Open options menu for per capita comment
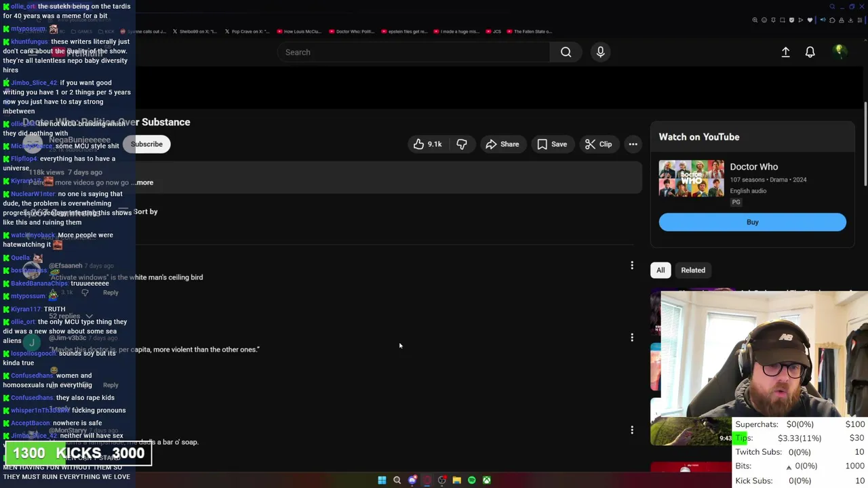This screenshot has height=488, width=868. tap(632, 337)
